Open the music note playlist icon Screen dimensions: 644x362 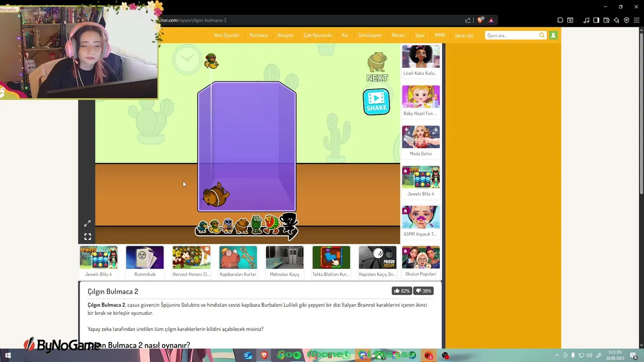586,20
